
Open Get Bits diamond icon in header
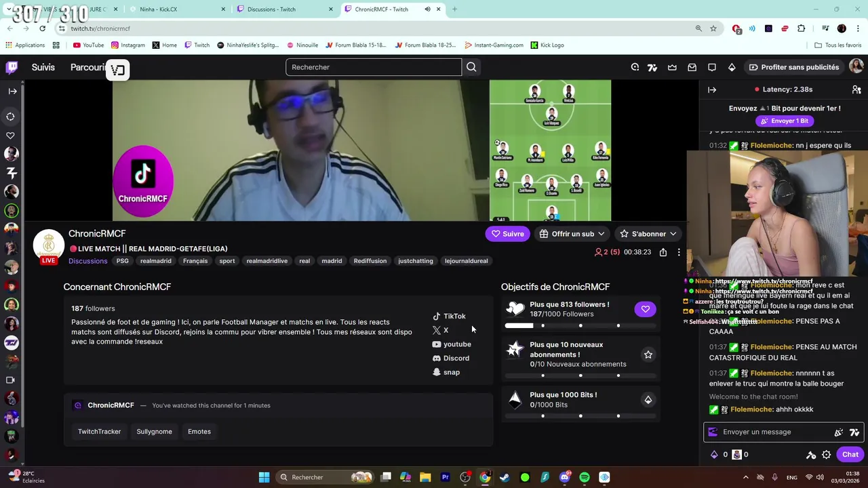click(732, 67)
